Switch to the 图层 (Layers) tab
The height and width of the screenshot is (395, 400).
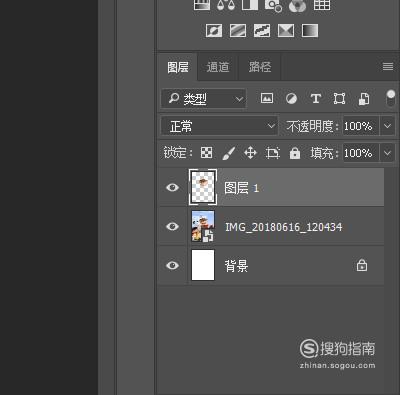[x=178, y=67]
